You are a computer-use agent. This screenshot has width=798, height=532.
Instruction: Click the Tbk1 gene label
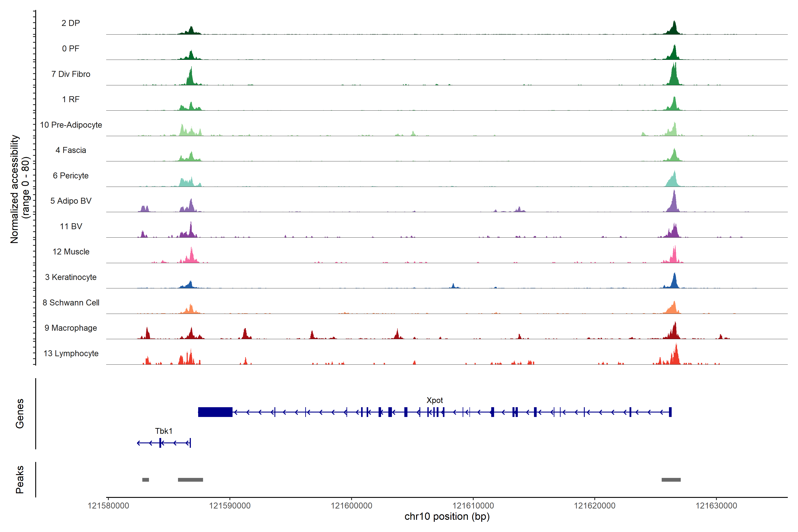tap(164, 431)
